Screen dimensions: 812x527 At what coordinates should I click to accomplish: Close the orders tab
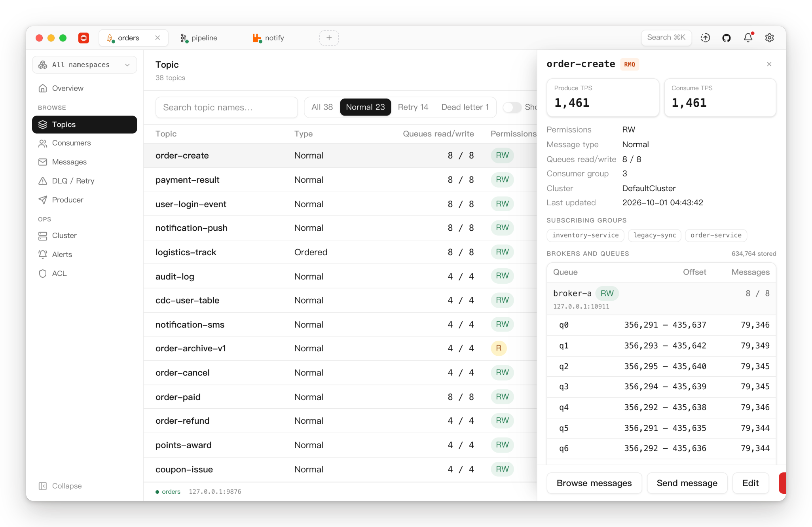(x=157, y=38)
